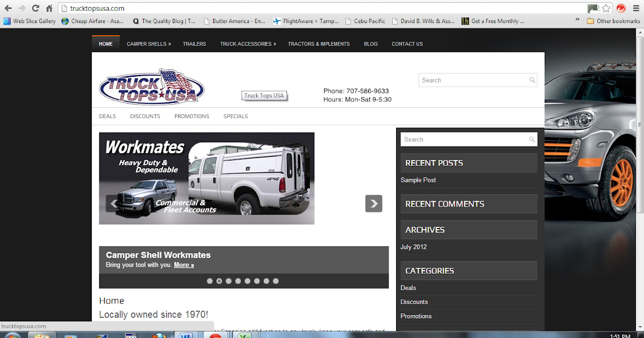The image size is (644, 338).
Task: Select the fourth carousel indicator dot
Action: click(238, 281)
